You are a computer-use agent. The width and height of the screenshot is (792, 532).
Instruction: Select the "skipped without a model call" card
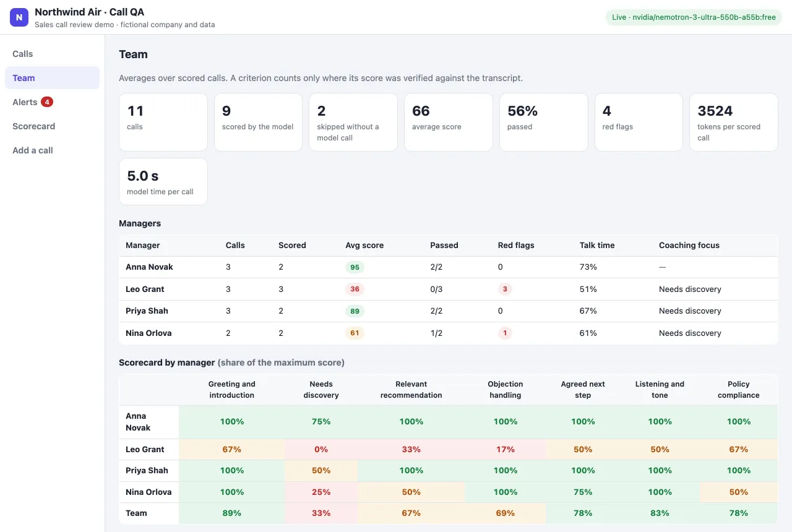click(x=353, y=122)
